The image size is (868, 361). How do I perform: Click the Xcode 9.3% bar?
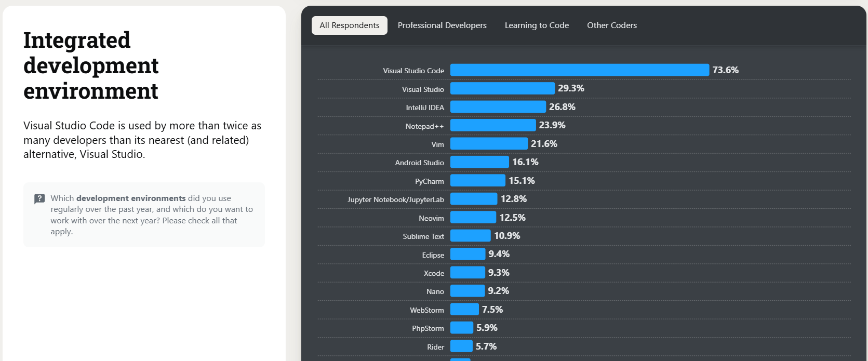pos(467,273)
